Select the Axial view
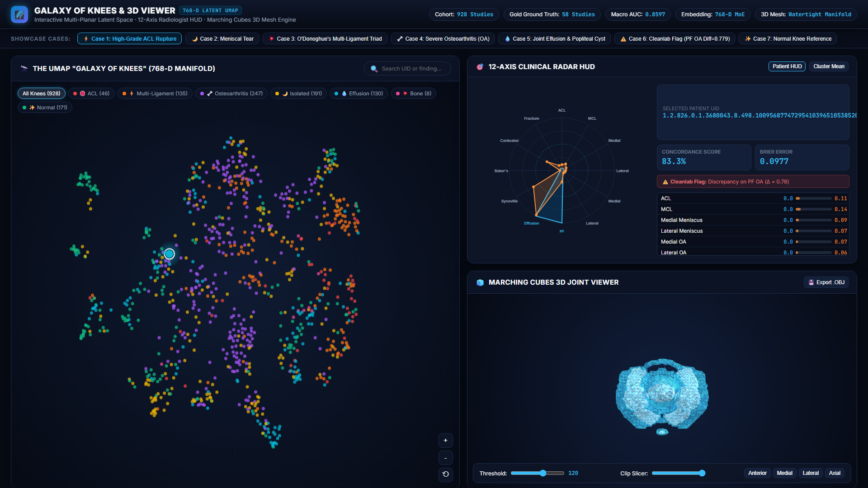The width and height of the screenshot is (868, 488). point(835,473)
